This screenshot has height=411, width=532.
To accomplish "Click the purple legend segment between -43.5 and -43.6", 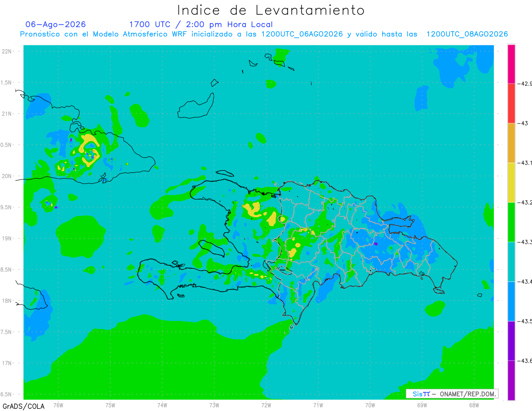I will [x=511, y=341].
